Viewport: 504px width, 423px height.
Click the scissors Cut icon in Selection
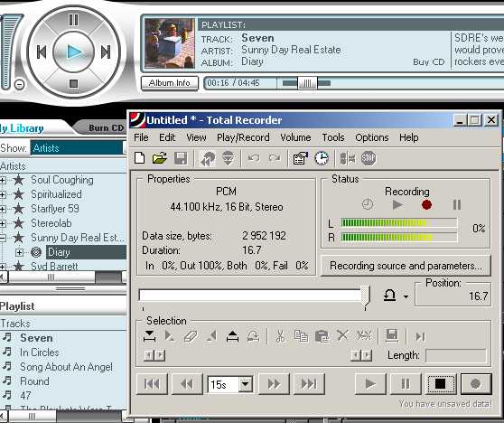(x=280, y=336)
